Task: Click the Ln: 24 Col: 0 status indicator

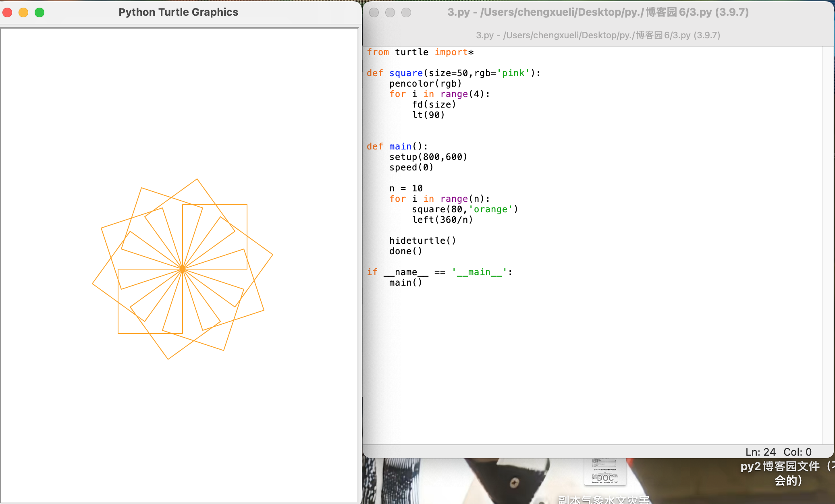Action: 778,452
